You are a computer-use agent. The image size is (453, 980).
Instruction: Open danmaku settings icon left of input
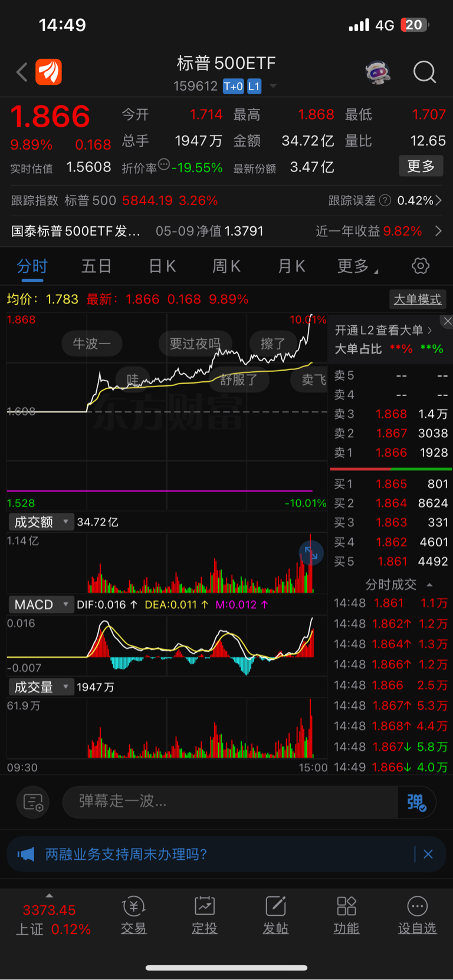[x=33, y=802]
